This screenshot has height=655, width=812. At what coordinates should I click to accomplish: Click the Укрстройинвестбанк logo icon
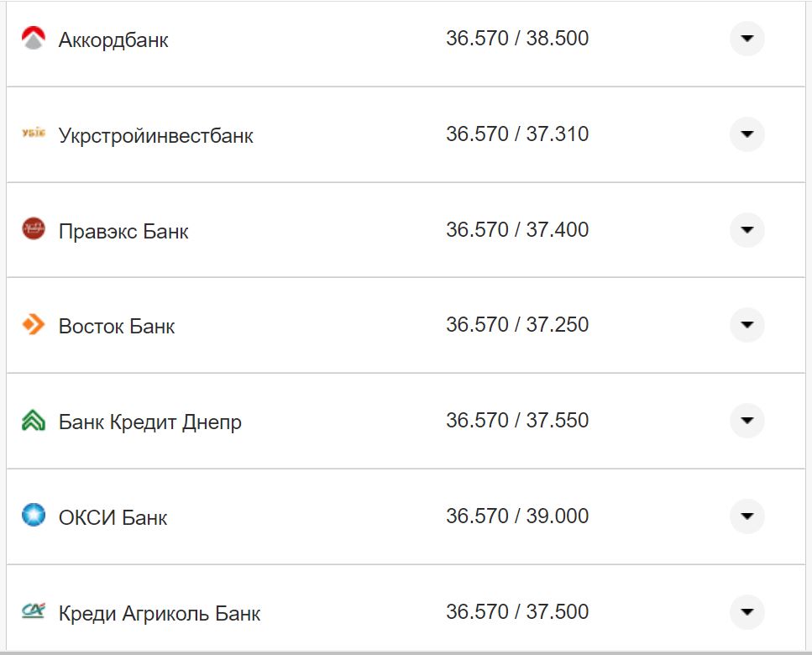pos(32,134)
